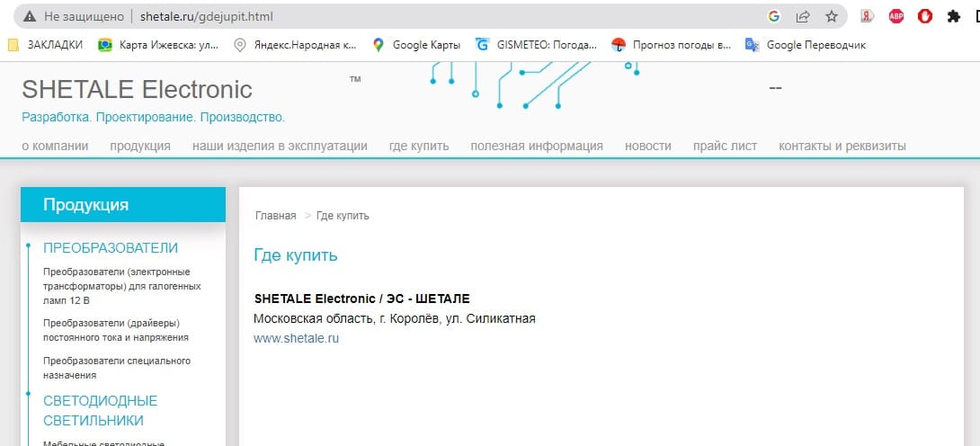
Task: Open Google Переводчик bookmark
Action: click(806, 45)
